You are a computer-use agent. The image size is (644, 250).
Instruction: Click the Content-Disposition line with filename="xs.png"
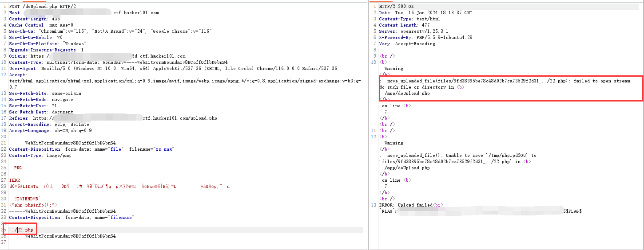[x=91, y=149]
